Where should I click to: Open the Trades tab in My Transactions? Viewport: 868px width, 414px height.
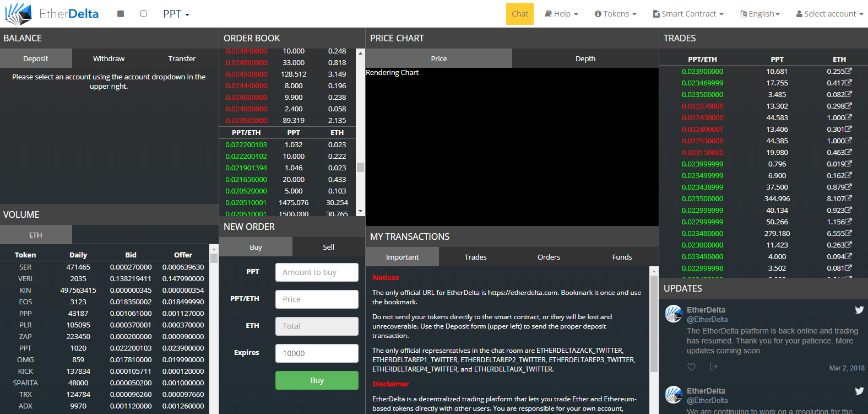(x=475, y=257)
